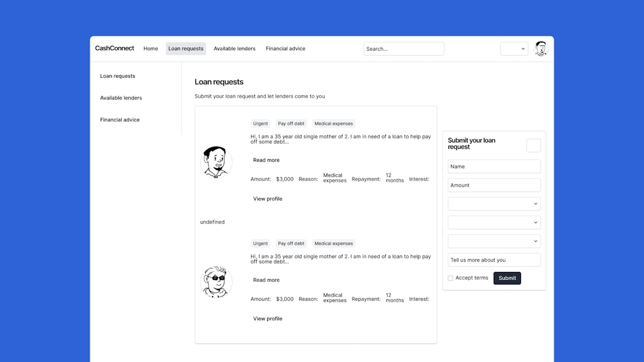The image size is (644, 362).
Task: Open the account menu via the avatar icon
Action: [540, 48]
